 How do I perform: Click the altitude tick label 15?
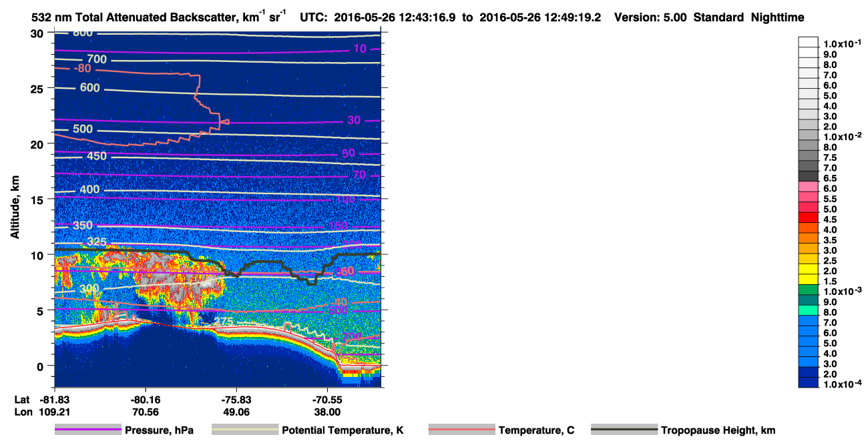coord(38,199)
